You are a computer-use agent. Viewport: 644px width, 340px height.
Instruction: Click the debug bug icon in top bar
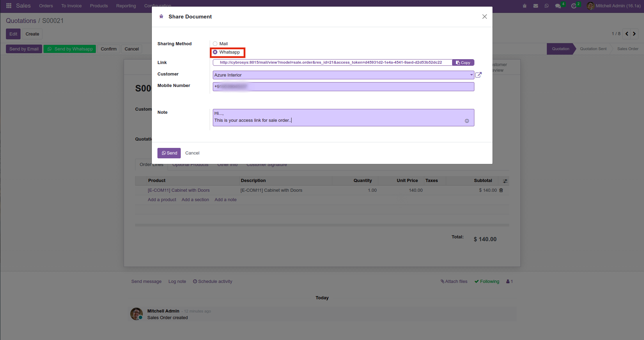point(525,6)
